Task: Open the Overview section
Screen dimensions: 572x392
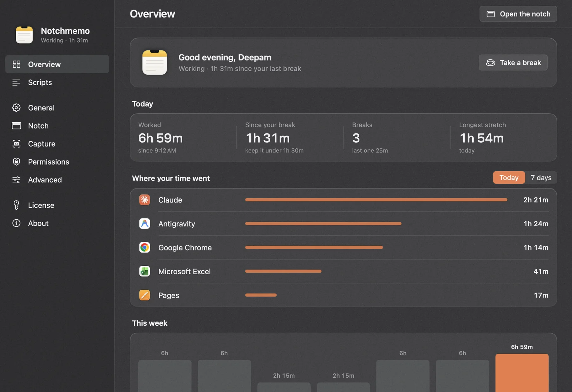Action: pos(57,64)
